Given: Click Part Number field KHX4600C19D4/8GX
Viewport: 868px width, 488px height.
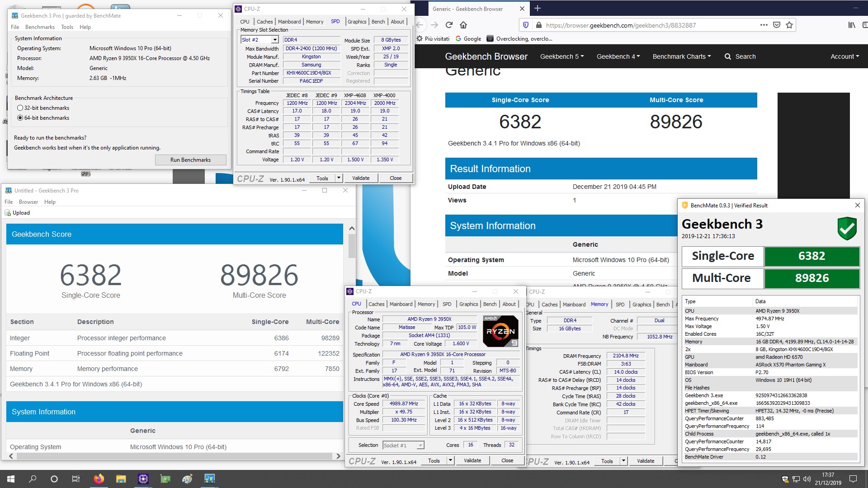Looking at the screenshot, I should coord(311,73).
